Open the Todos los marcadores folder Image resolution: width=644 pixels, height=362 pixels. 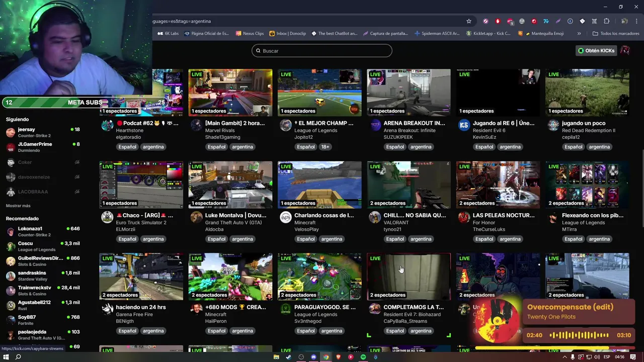coord(616,34)
